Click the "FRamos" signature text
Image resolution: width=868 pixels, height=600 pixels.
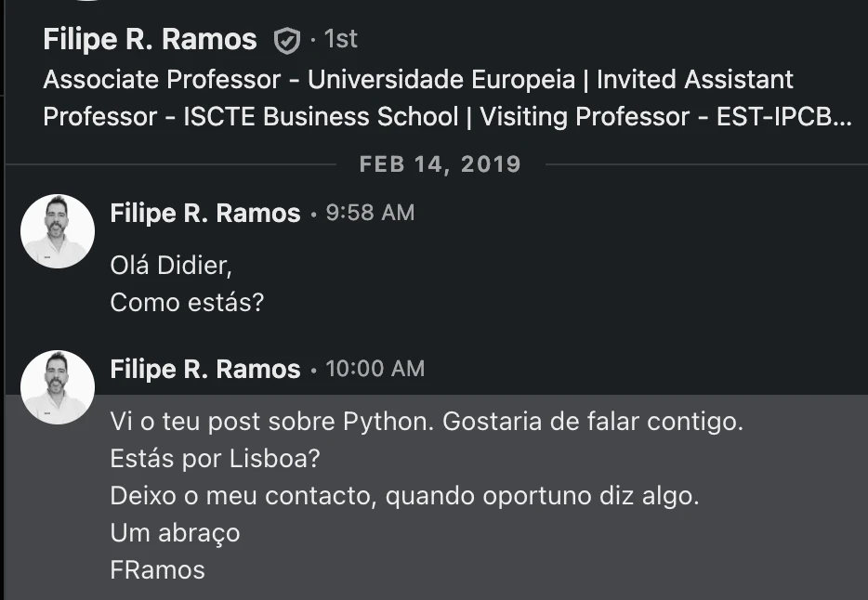(x=157, y=569)
